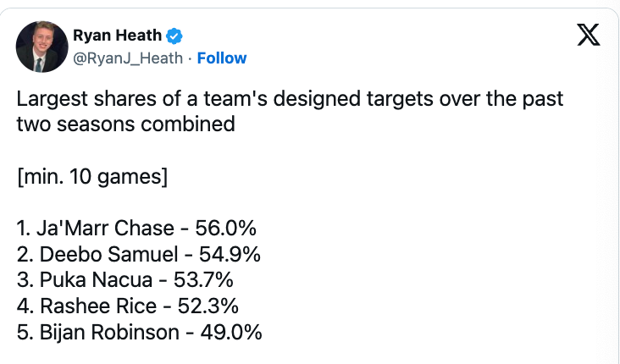Click the 54.9% value
This screenshot has width=620, height=364.
[x=230, y=254]
